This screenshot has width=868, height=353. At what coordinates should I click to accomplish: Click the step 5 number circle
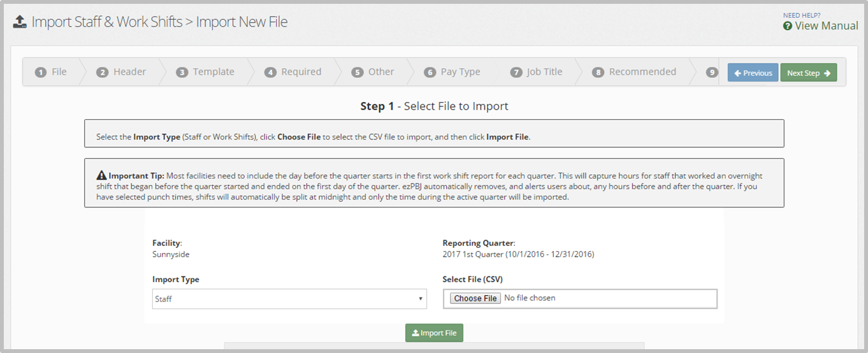point(358,73)
